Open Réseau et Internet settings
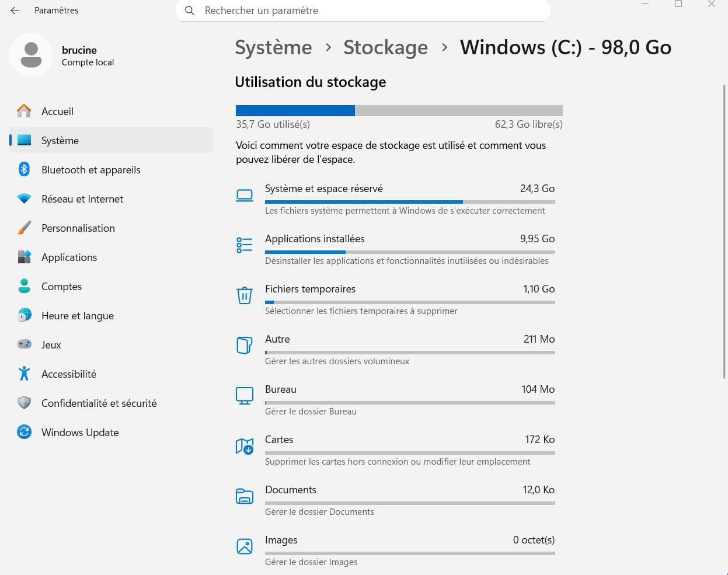This screenshot has height=575, width=728. click(x=111, y=198)
